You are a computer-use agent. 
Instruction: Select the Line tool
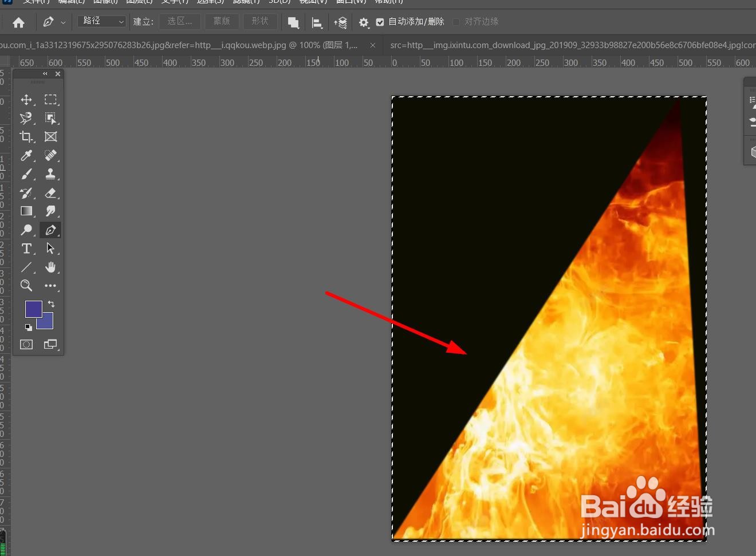coord(26,267)
